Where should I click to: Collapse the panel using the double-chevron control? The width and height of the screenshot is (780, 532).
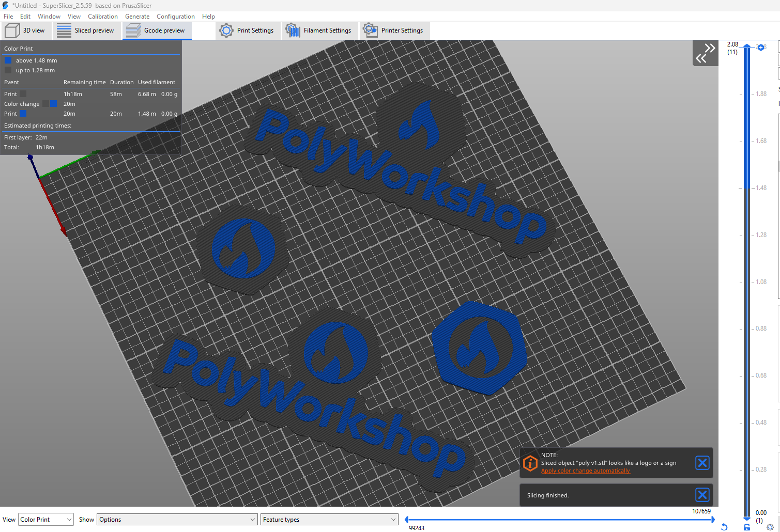705,53
